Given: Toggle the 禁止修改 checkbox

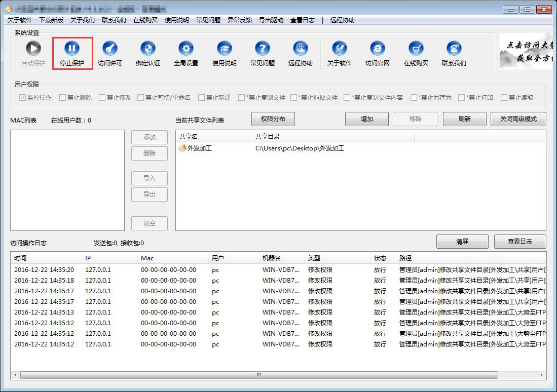Looking at the screenshot, I should (102, 98).
